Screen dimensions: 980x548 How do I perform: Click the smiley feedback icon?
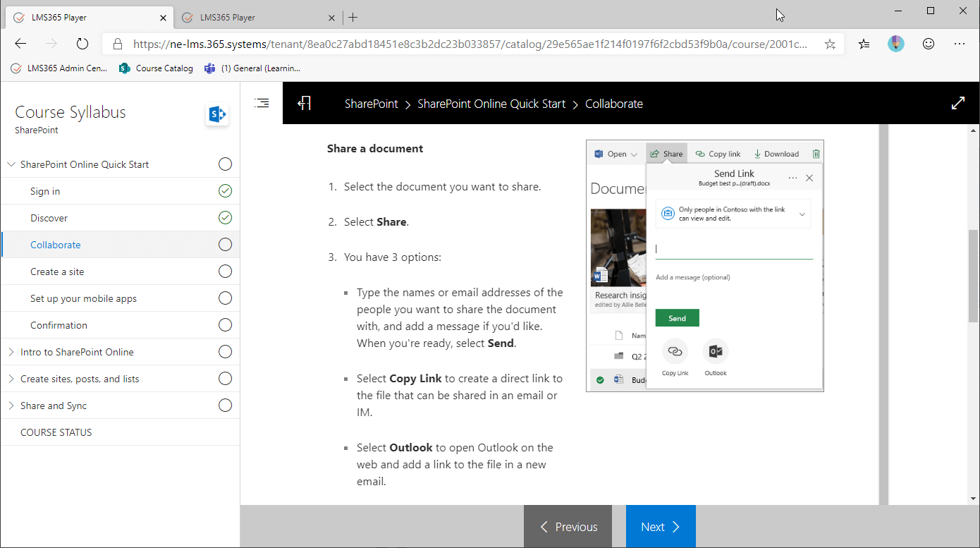click(x=929, y=44)
